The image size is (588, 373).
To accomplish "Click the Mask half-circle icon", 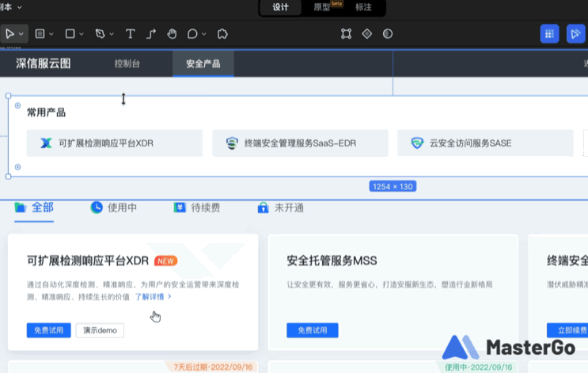I will [x=388, y=34].
